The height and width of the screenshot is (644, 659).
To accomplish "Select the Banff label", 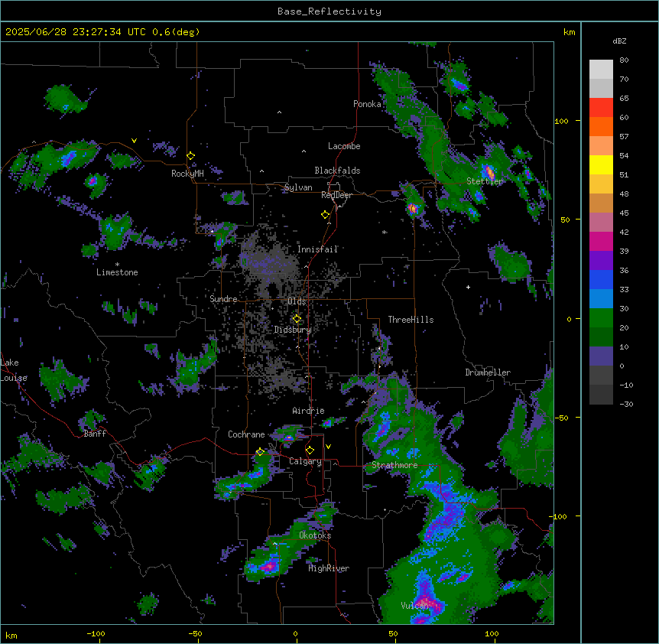I will click(95, 434).
